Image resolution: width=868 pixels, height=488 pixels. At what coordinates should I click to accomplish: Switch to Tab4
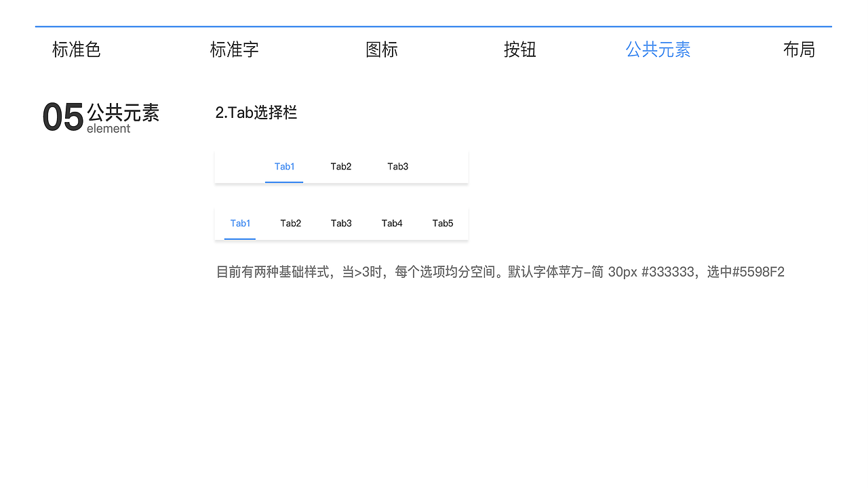coord(392,224)
